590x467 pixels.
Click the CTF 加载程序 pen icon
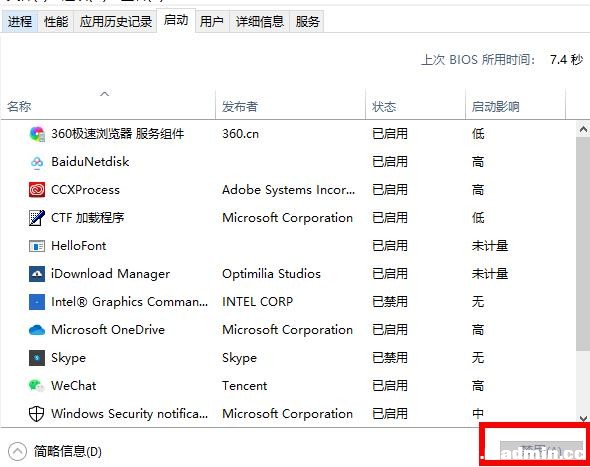coord(37,218)
